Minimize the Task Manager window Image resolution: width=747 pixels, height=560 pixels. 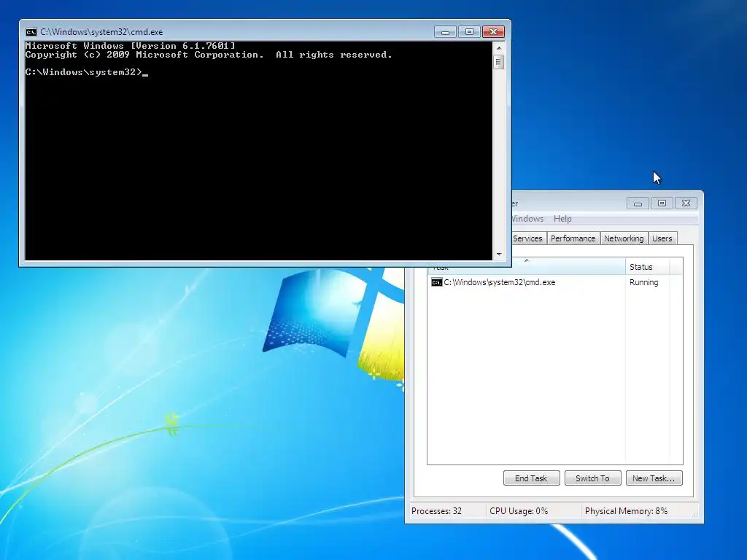coord(638,203)
